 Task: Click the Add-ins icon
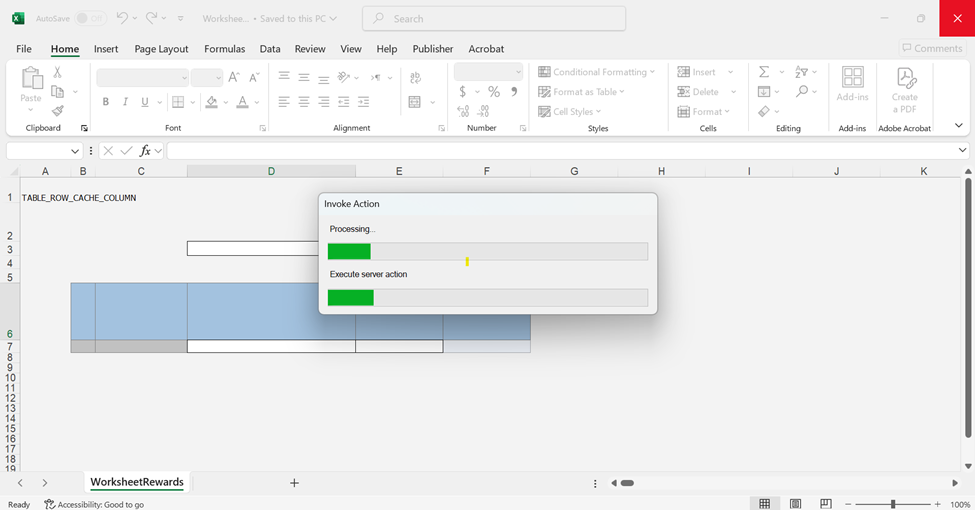click(852, 84)
